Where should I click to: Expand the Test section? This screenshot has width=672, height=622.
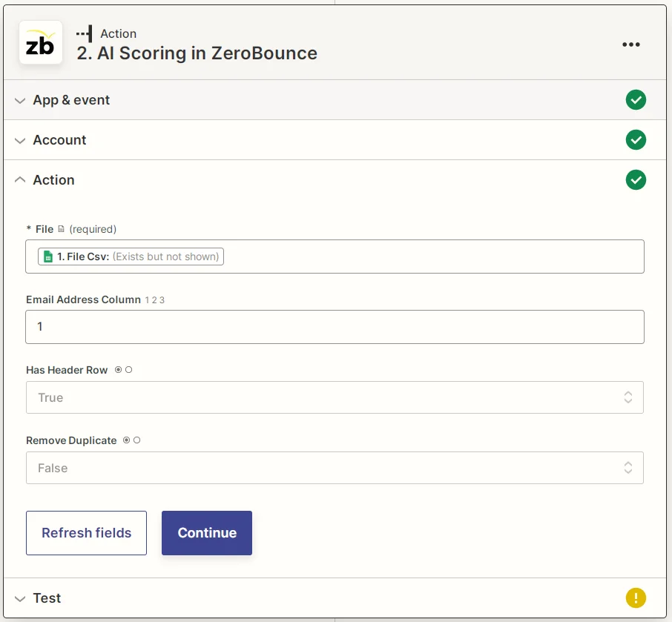point(20,598)
